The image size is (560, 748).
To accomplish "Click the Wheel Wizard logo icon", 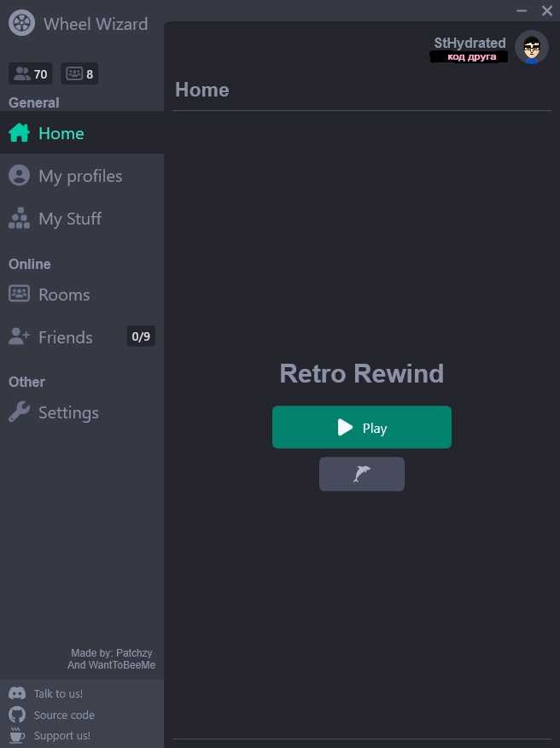I will tap(21, 23).
